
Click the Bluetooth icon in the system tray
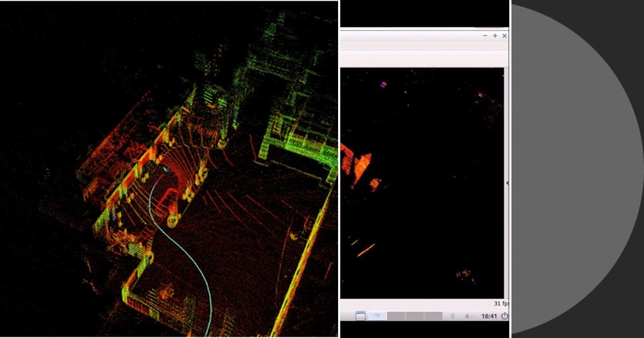point(453,317)
